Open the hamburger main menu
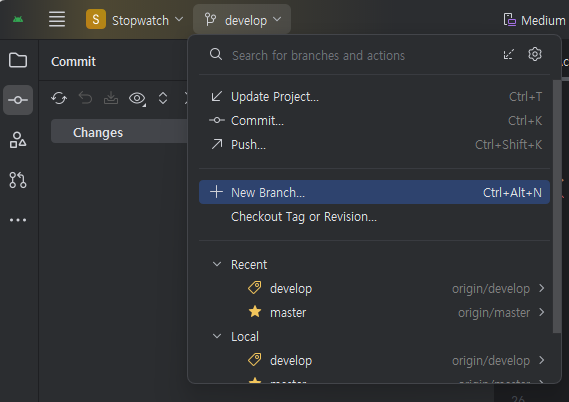The width and height of the screenshot is (569, 402). (57, 19)
